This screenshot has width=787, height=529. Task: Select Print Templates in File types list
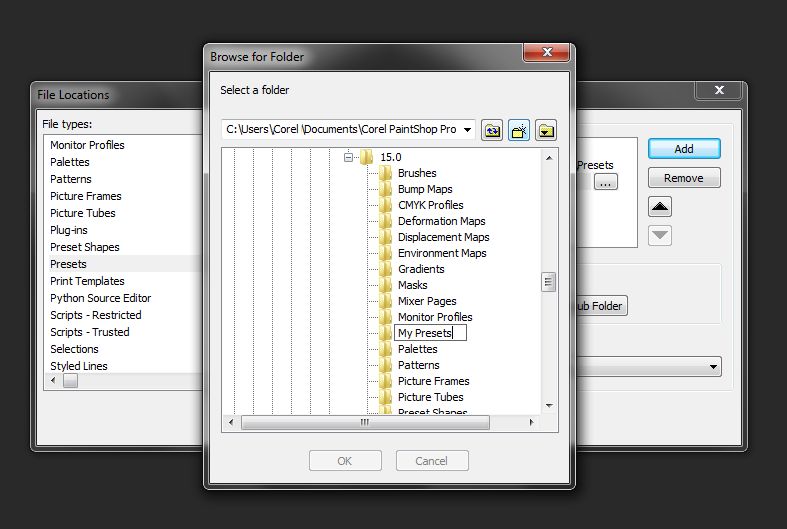(x=87, y=281)
